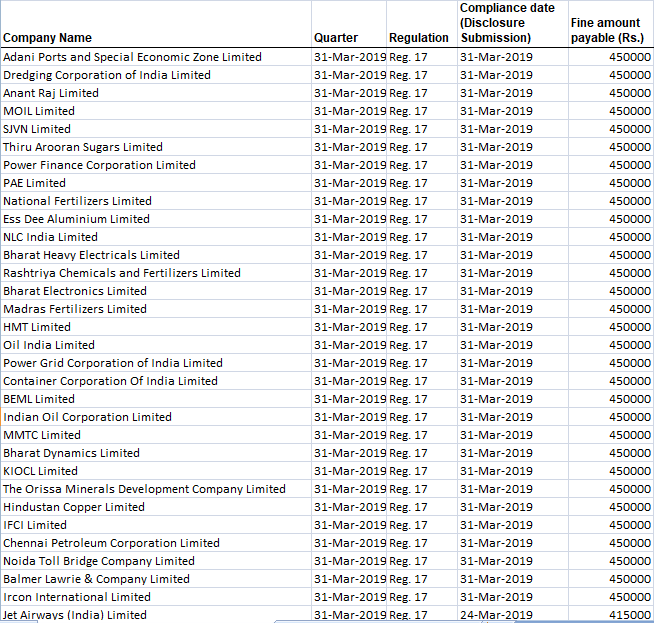Select Adani Ports and Special Economic Zone cell

pyautogui.click(x=132, y=57)
